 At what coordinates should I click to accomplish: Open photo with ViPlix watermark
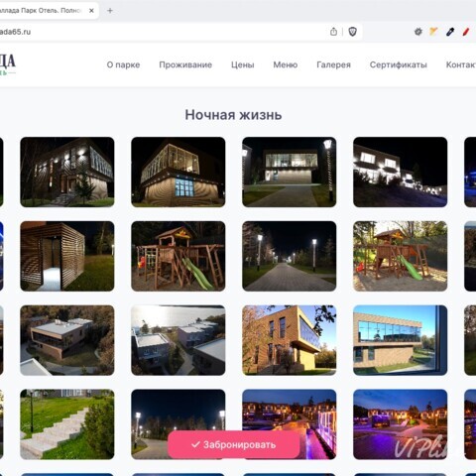point(401,424)
